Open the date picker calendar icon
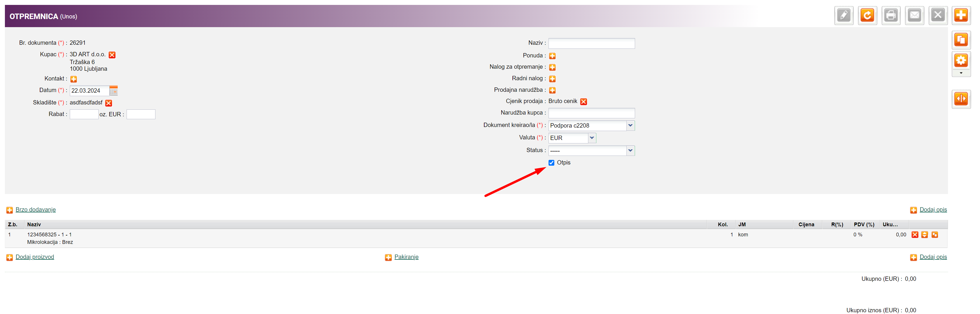 click(113, 91)
